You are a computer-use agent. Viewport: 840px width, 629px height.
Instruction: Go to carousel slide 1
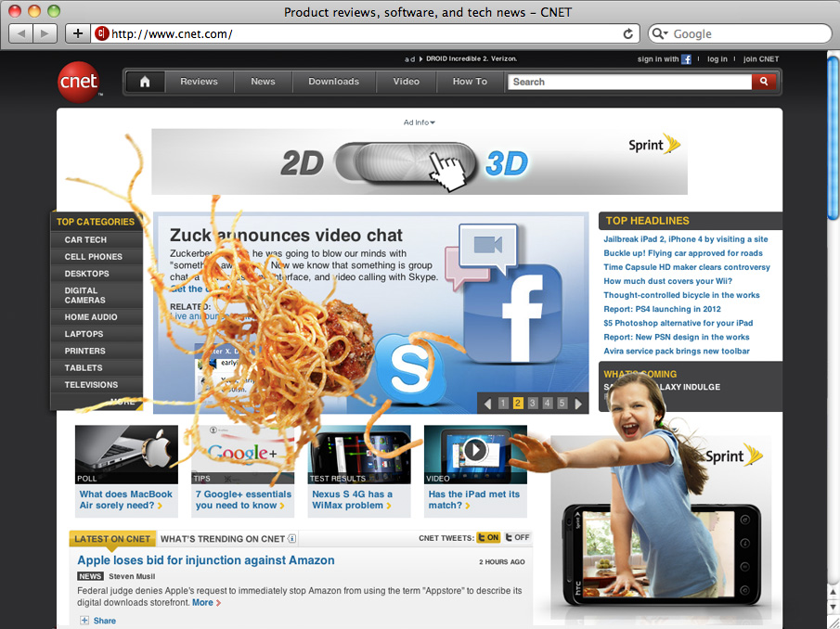(x=503, y=403)
